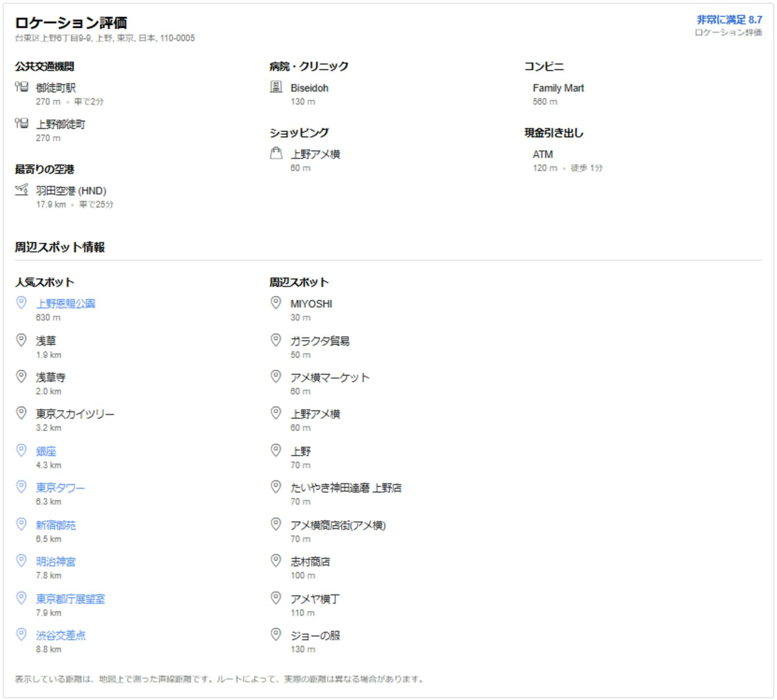The image size is (777, 700).
Task: Click the distance disclaimer text at bottom
Action: pyautogui.click(x=220, y=679)
